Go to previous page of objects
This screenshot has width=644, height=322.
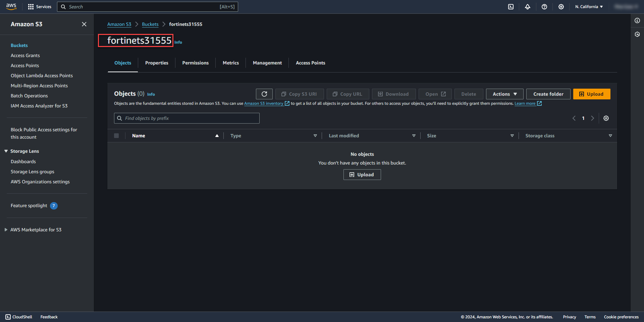[574, 118]
